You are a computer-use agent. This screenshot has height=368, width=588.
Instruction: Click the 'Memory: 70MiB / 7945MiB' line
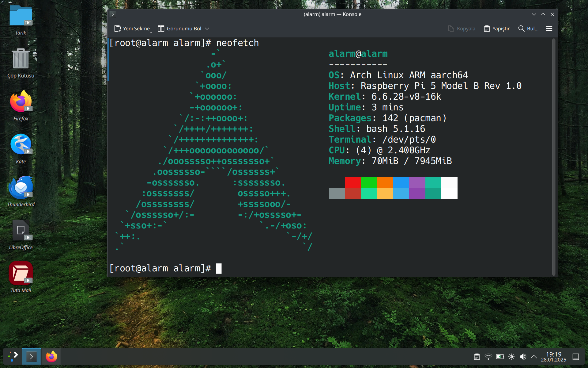click(x=390, y=161)
